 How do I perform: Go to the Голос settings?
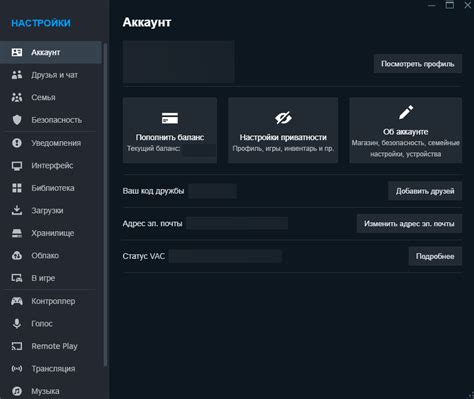[x=51, y=323]
